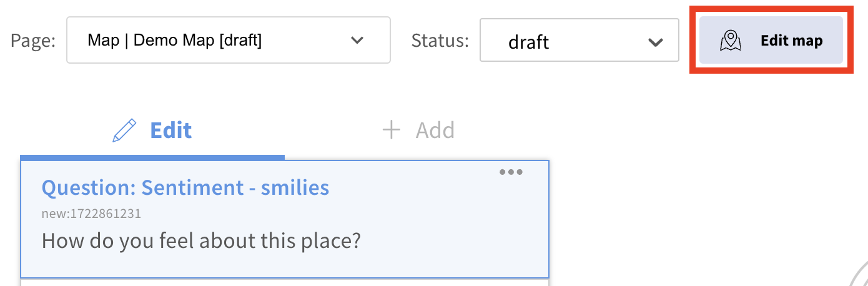Click the 'Page:' label
The width and height of the screenshot is (868, 286).
click(x=33, y=41)
